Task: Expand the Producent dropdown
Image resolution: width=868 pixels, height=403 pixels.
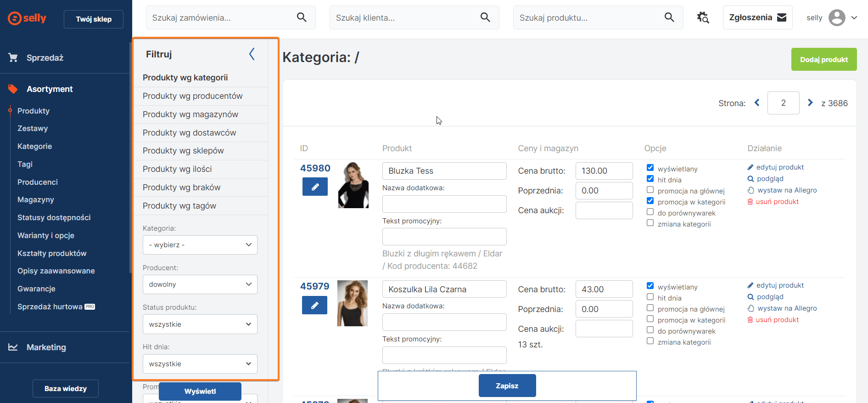Action: [200, 284]
